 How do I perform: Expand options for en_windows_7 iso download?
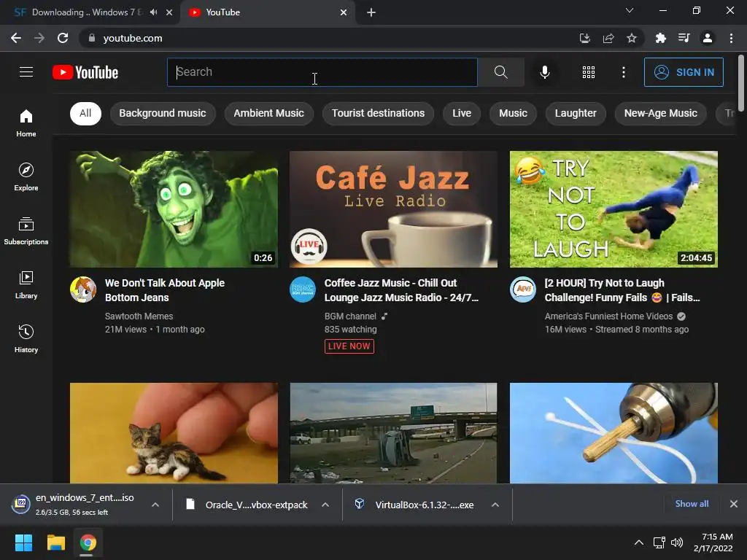point(155,505)
